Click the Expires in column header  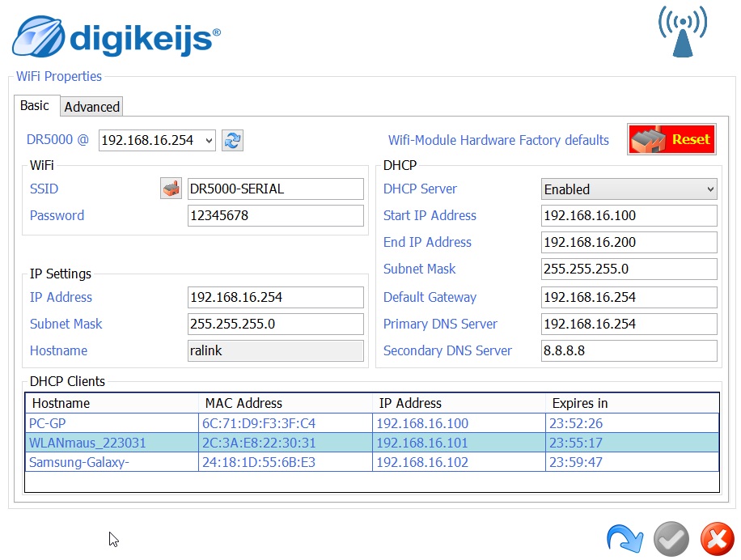click(x=633, y=403)
